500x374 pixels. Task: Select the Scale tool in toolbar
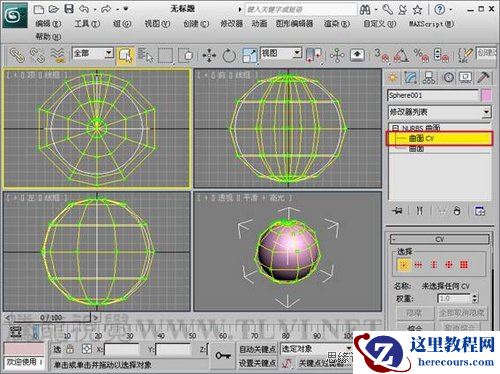249,56
